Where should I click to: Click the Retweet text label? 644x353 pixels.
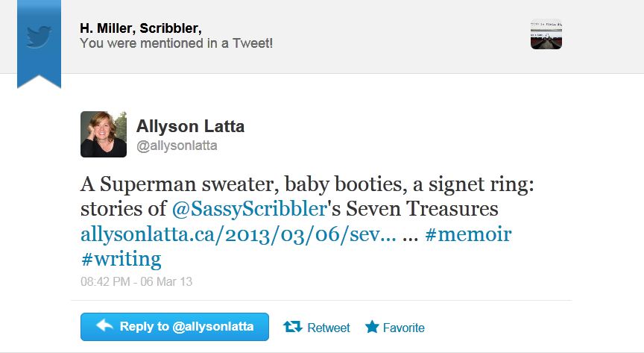(329, 328)
